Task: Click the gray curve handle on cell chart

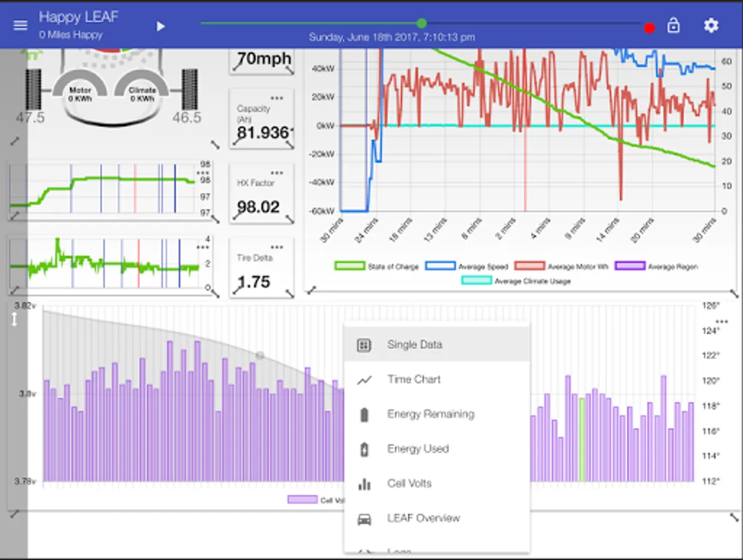Action: pos(259,355)
